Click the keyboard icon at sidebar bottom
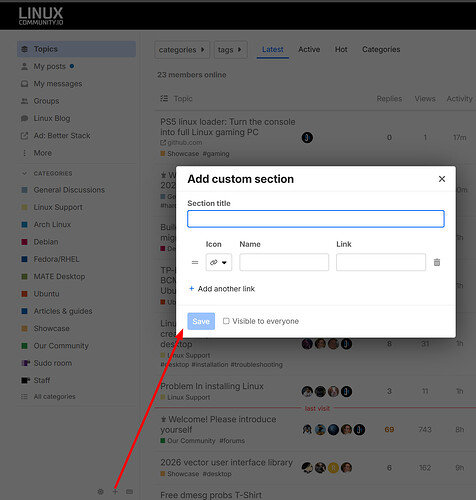The width and height of the screenshot is (476, 500). (x=130, y=492)
